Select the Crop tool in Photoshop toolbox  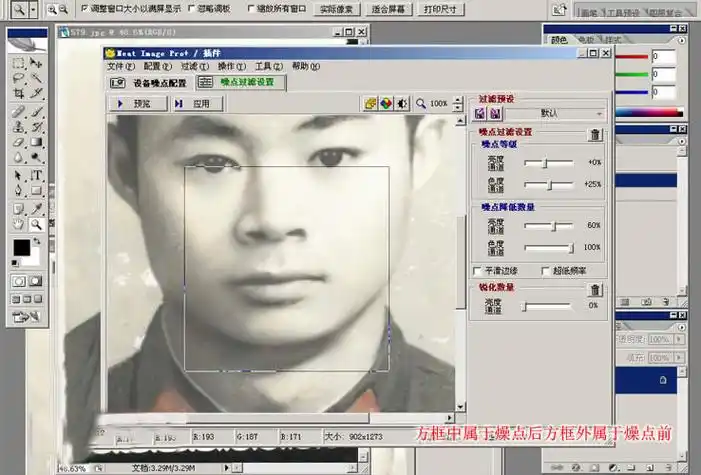18,94
